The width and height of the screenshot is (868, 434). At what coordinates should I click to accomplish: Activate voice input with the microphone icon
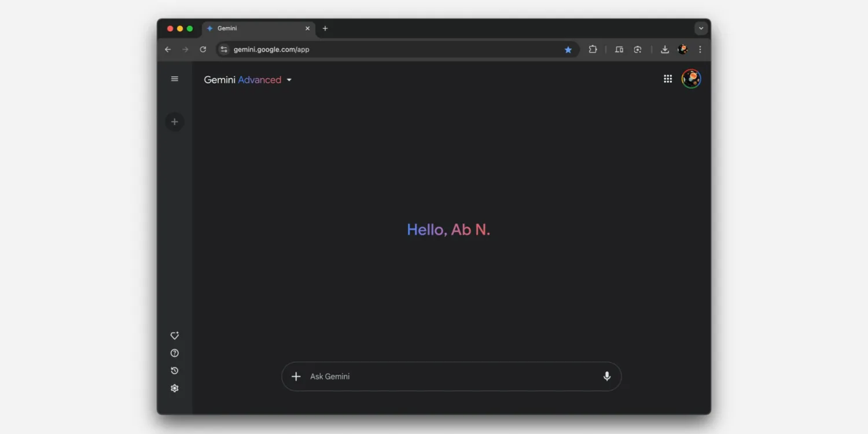pos(606,376)
